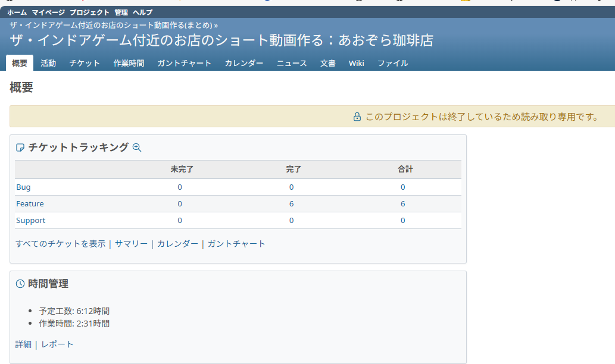Click Bug row 合計 count 0
The image size is (615, 364).
pos(403,187)
